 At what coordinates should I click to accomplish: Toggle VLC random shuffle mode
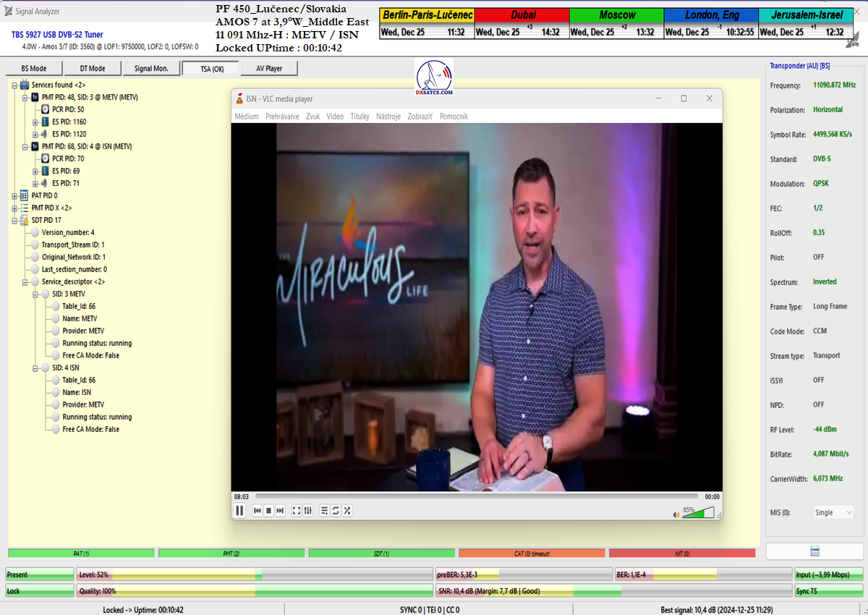click(x=347, y=511)
